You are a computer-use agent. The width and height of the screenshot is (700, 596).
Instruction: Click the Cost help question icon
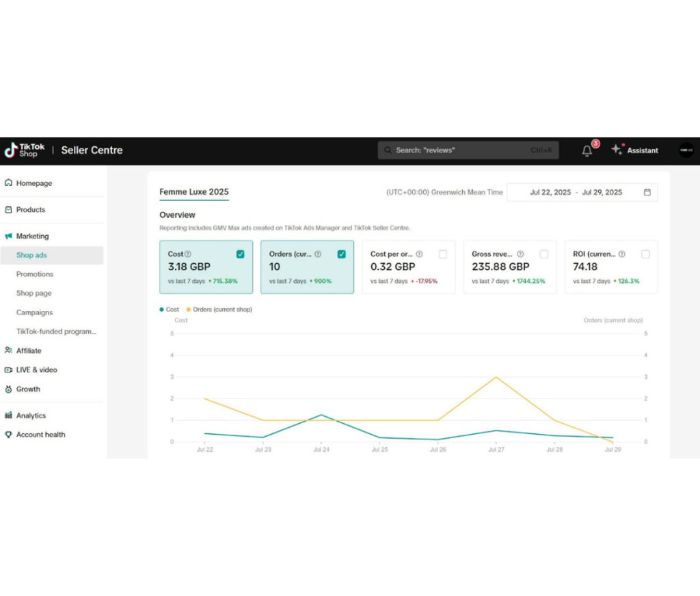click(x=188, y=254)
